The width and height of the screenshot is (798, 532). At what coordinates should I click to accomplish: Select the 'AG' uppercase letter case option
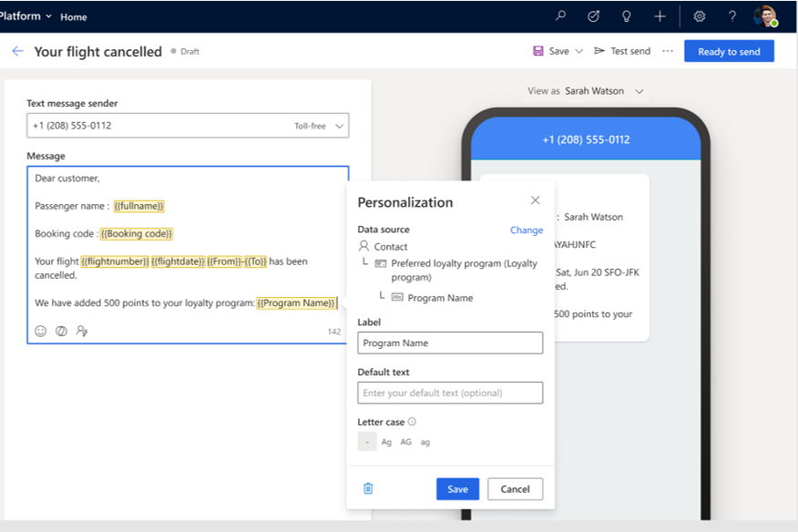pos(405,442)
